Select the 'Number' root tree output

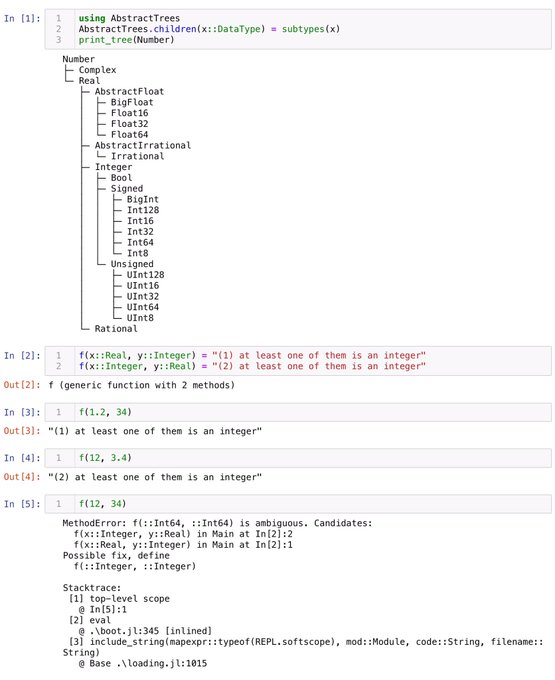pos(78,59)
